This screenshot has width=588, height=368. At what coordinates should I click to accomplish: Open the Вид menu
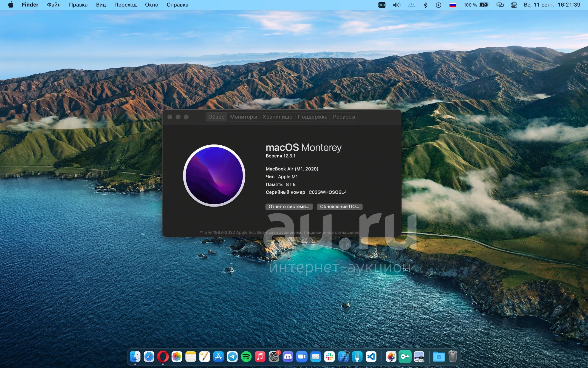click(x=101, y=5)
